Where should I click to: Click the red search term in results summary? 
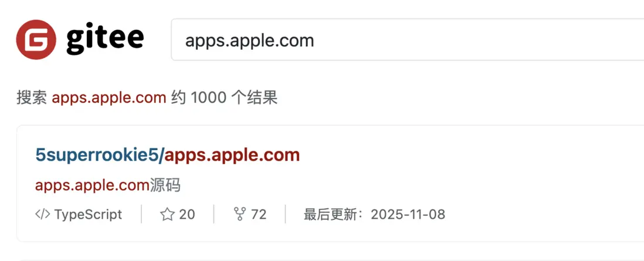coord(109,98)
